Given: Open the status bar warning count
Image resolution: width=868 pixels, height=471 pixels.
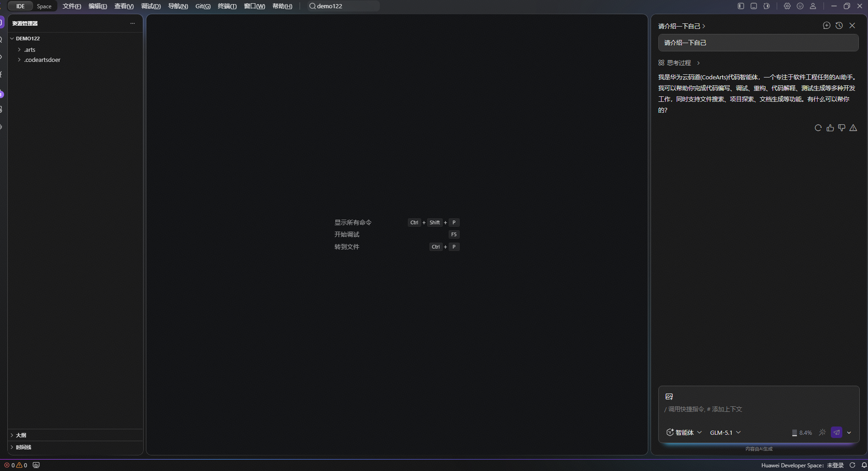Looking at the screenshot, I should click(22, 465).
